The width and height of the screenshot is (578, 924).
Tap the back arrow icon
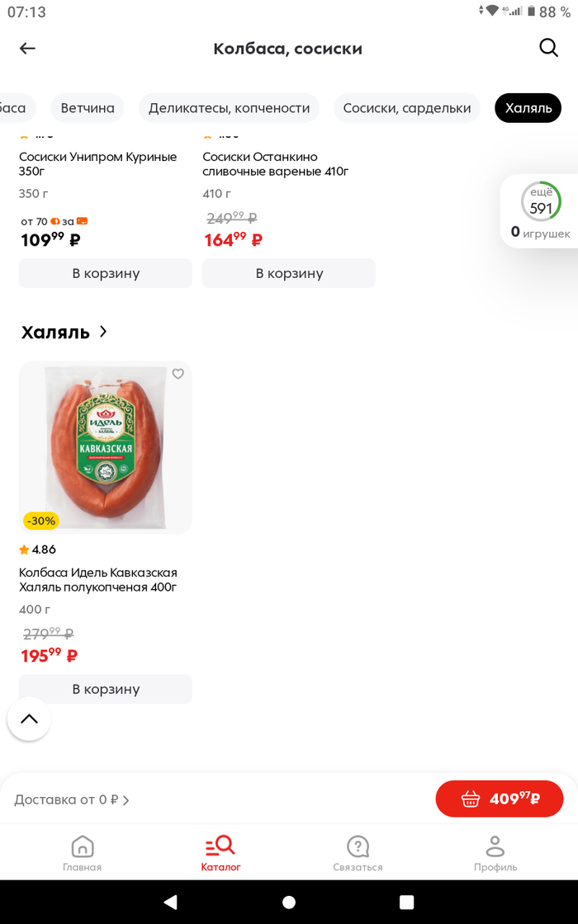click(x=27, y=49)
